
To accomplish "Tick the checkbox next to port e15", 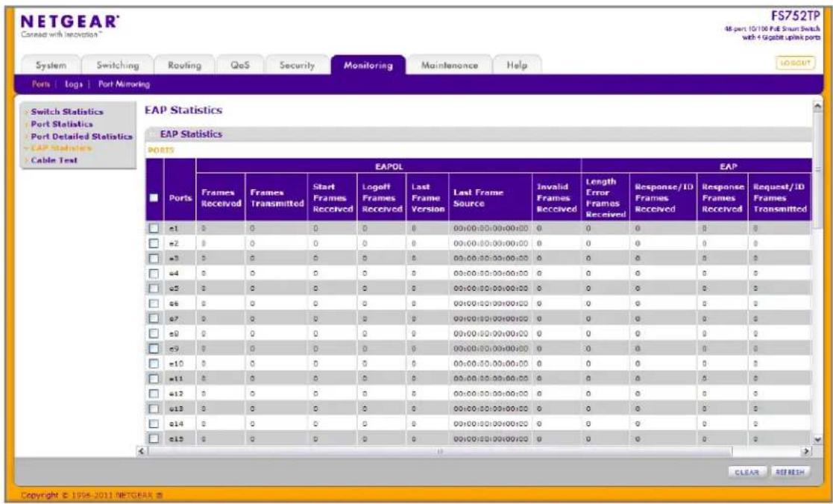I will tap(154, 438).
